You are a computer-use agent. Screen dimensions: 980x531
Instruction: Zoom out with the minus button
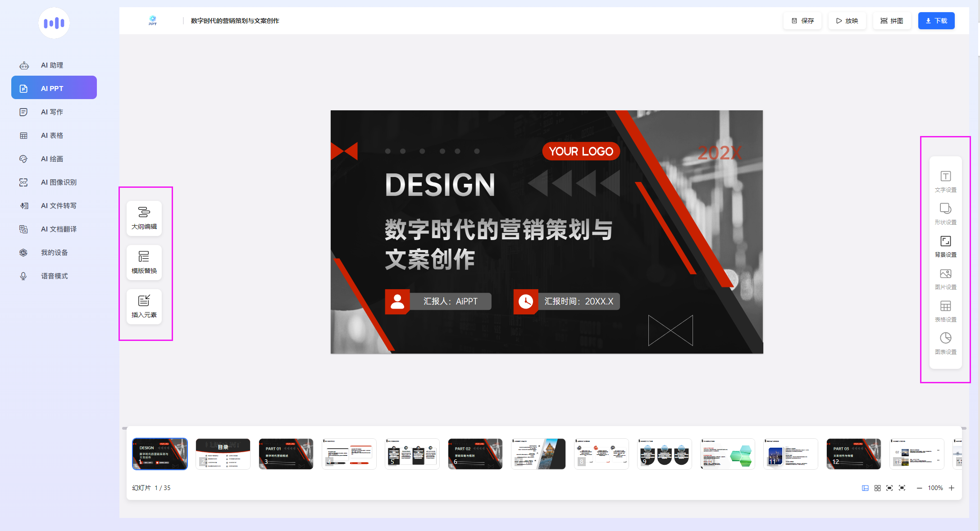click(x=919, y=488)
